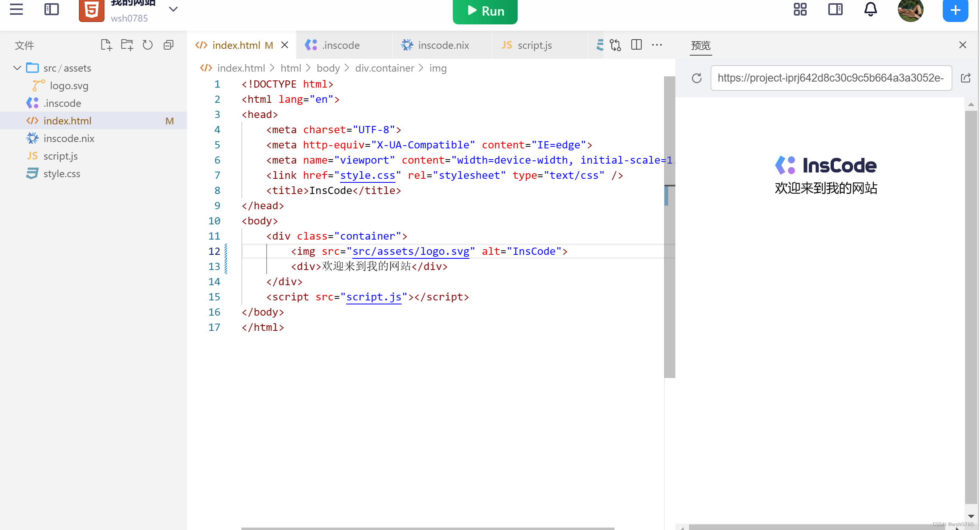Click the new folder icon in the file panel
The width and height of the screenshot is (980, 530).
click(x=127, y=45)
